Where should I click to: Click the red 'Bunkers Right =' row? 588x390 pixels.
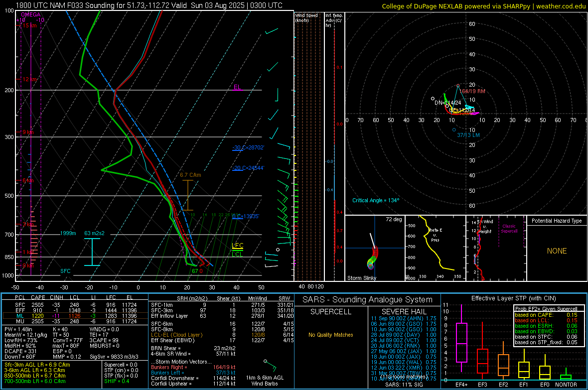[193, 368]
